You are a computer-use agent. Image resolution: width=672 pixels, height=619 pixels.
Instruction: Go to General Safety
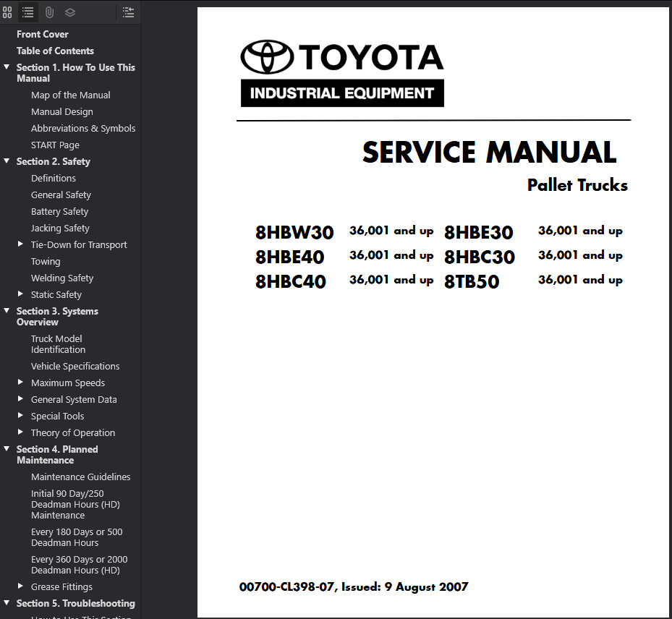(x=61, y=195)
